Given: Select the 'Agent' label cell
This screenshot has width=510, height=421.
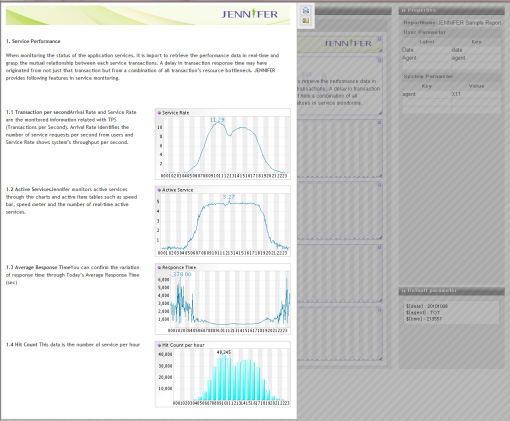Looking at the screenshot, I should pyautogui.click(x=426, y=58).
